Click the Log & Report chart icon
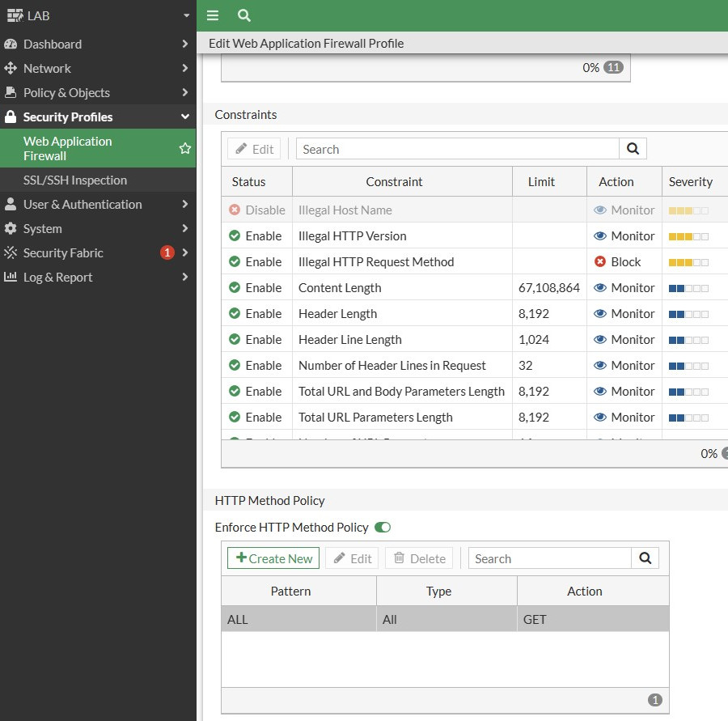The width and height of the screenshot is (728, 721). (x=11, y=277)
